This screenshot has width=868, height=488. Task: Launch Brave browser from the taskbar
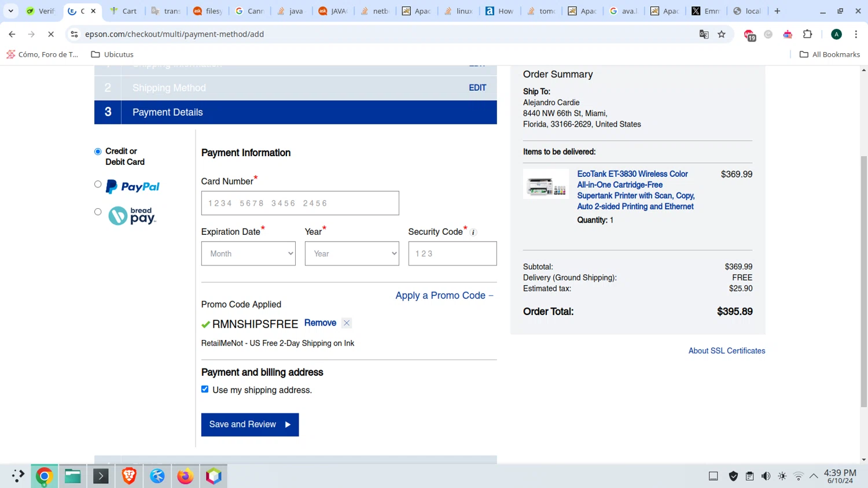coord(129,476)
